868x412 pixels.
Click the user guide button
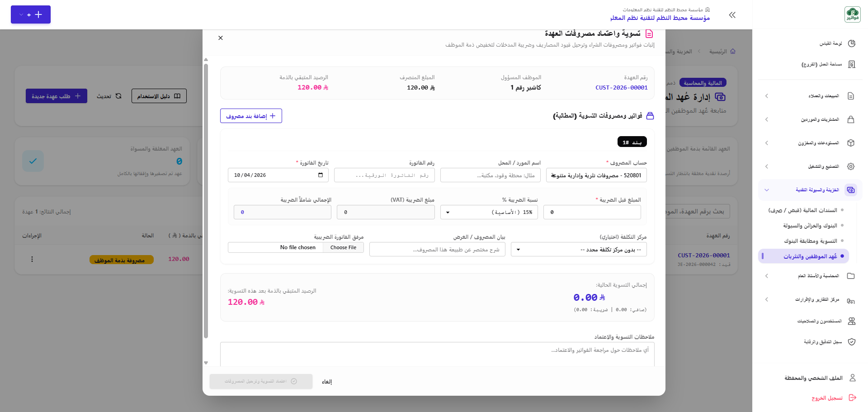[x=159, y=96]
